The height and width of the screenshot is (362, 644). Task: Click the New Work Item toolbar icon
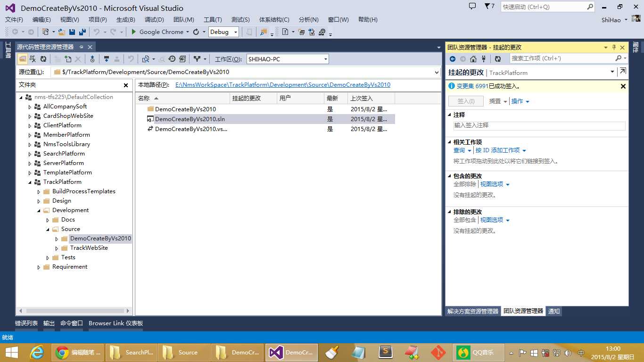(x=285, y=32)
